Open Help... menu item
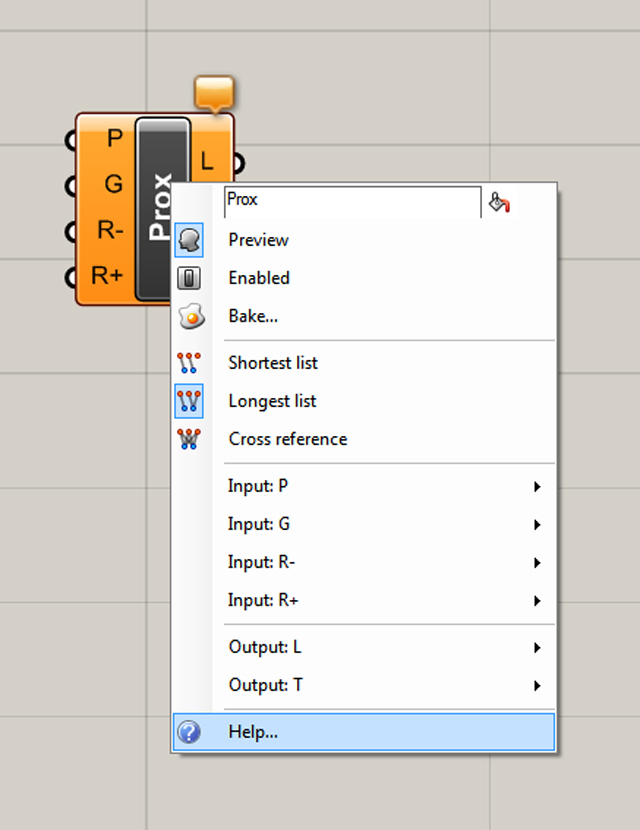The height and width of the screenshot is (830, 640). click(x=253, y=732)
